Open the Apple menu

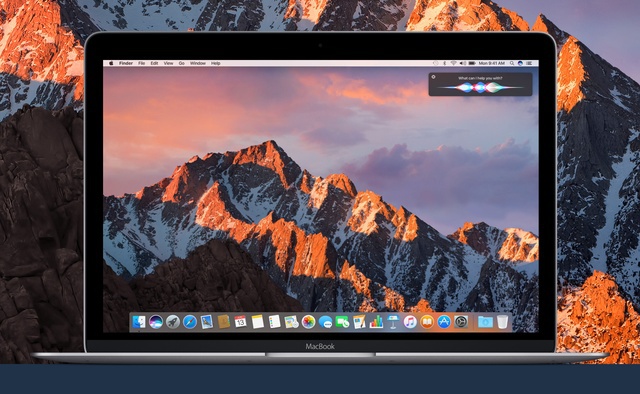[111, 63]
